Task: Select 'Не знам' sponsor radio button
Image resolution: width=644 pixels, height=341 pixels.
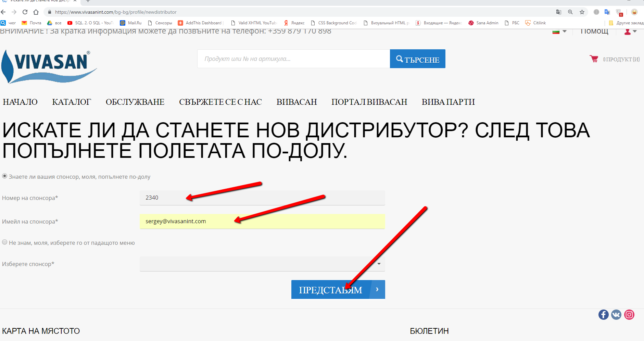Action: pyautogui.click(x=5, y=242)
